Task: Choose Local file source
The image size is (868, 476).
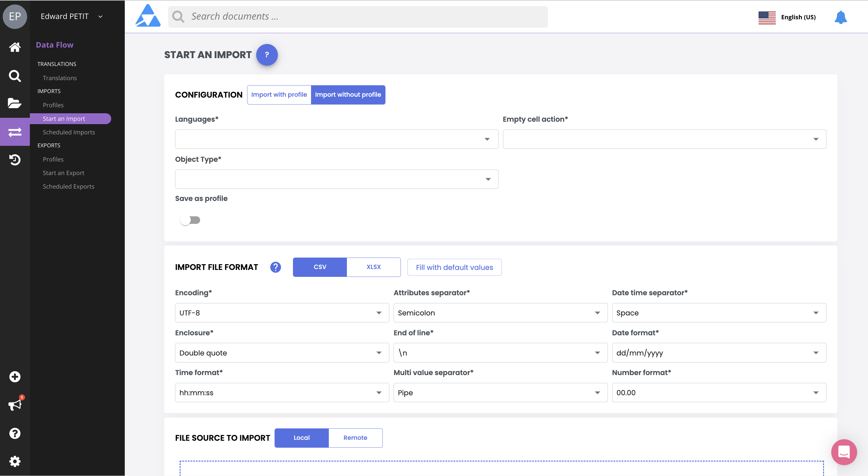Action: (x=302, y=438)
